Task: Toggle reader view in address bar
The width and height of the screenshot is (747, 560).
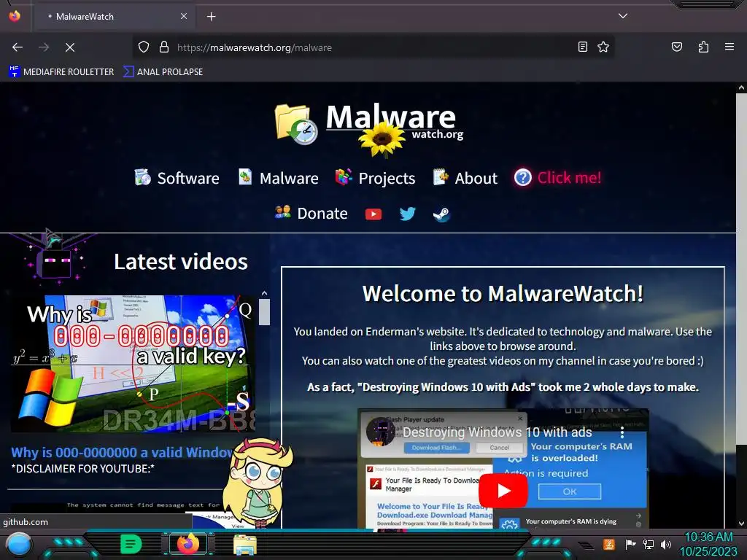Action: pos(582,47)
